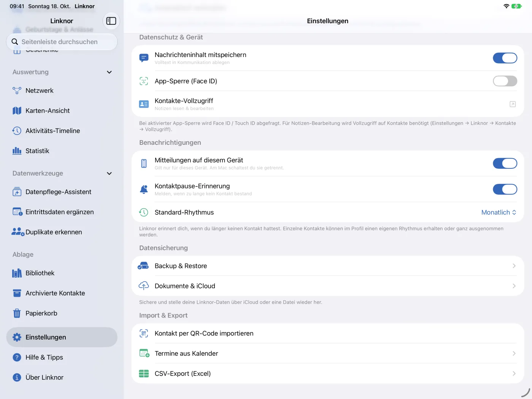Viewport: 532px width, 399px height.
Task: Click the Seitenleiste durchsuchen search field
Action: point(62,42)
